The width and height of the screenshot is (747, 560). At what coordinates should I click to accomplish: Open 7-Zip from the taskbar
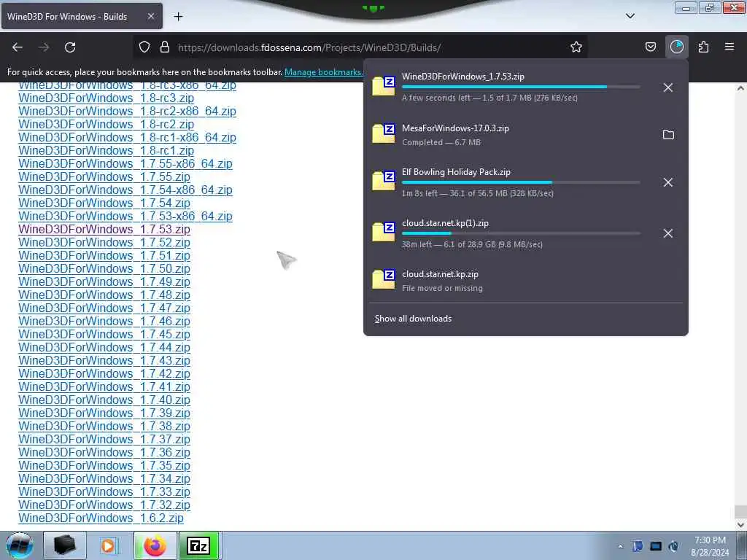point(198,545)
